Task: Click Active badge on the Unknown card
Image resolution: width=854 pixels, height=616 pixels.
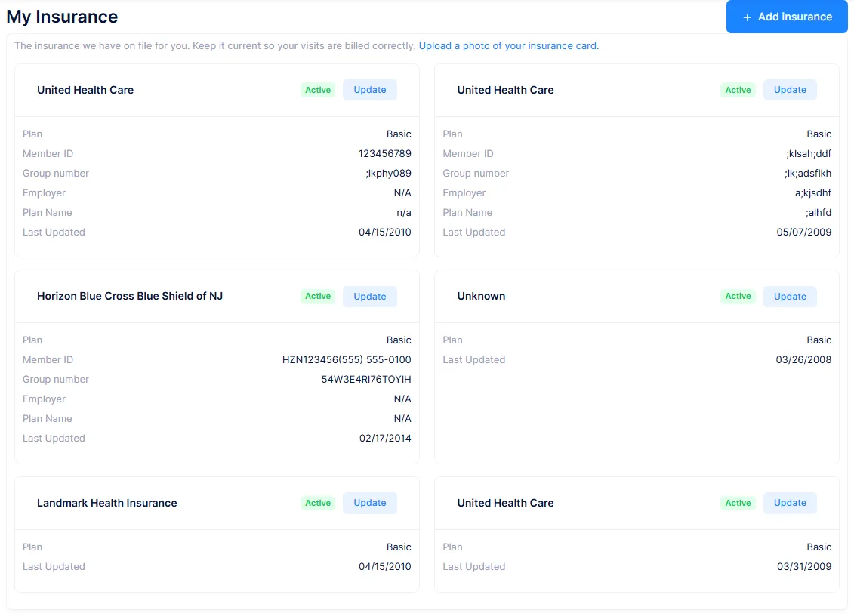Action: click(x=738, y=296)
